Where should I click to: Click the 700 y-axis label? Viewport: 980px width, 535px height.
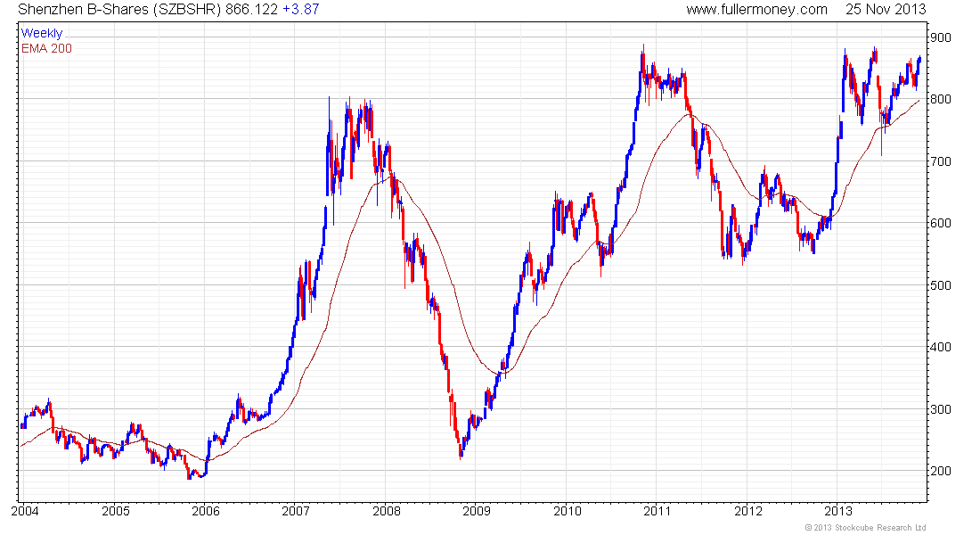click(x=940, y=161)
